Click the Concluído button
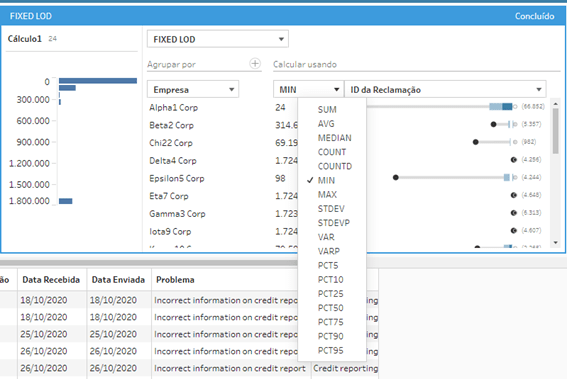This screenshot has height=379, width=567. point(534,16)
